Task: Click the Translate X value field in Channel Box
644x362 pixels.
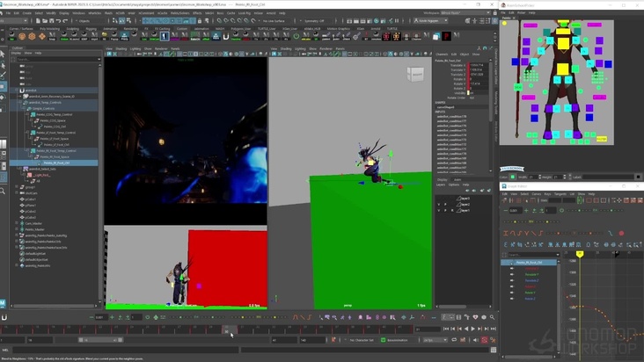Action: pos(477,65)
